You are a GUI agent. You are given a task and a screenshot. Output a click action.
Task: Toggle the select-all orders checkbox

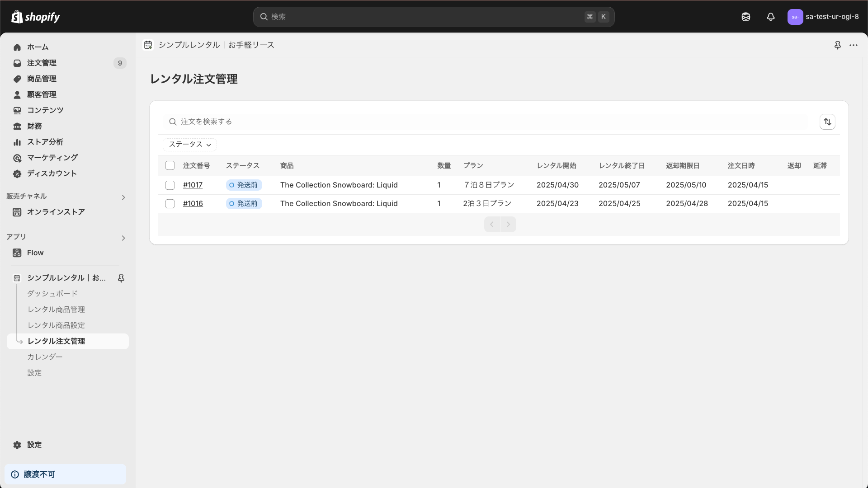tap(170, 166)
